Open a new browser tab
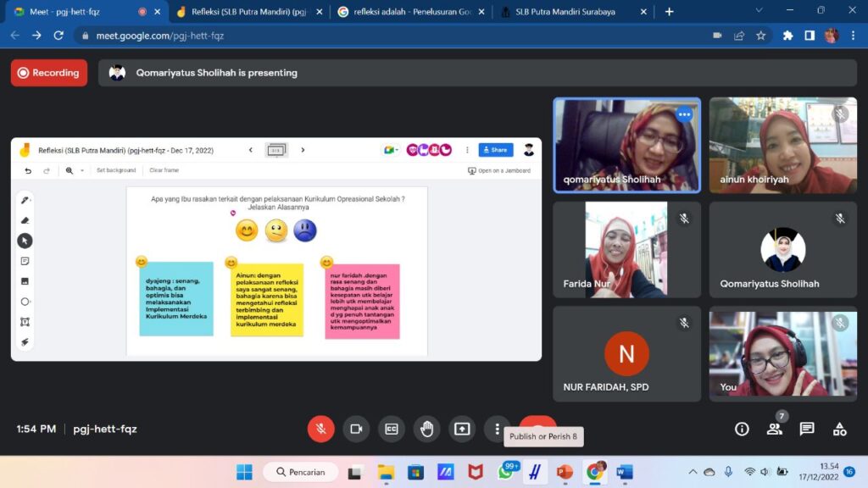The width and height of the screenshot is (868, 488). click(669, 12)
